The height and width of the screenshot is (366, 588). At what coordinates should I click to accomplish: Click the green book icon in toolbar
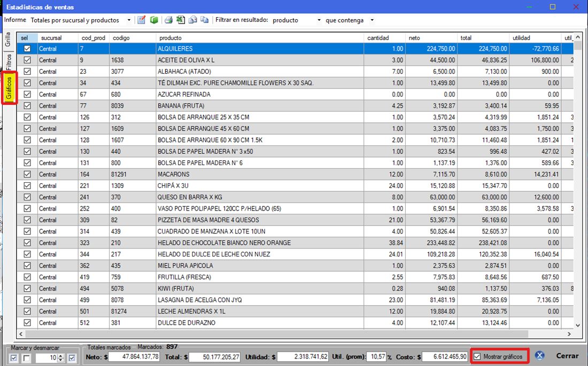154,20
